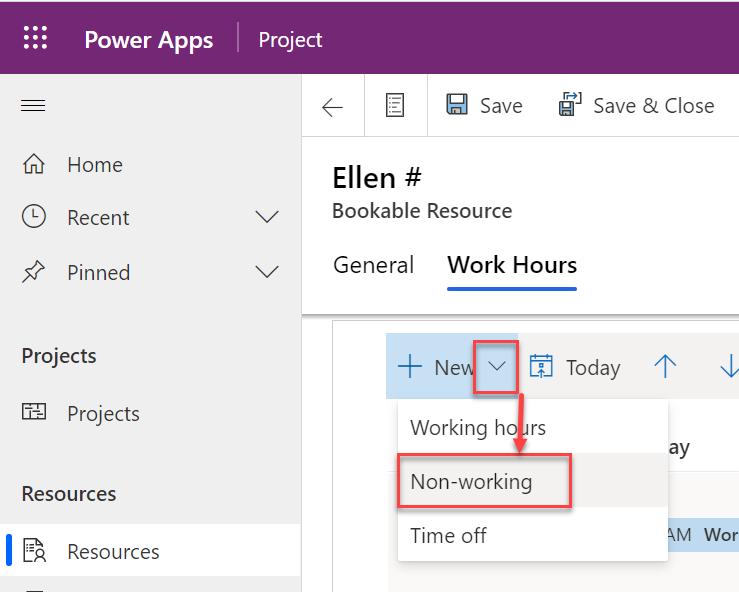The height and width of the screenshot is (592, 739).
Task: Open the Power Apps app launcher waffle
Action: [x=35, y=39]
